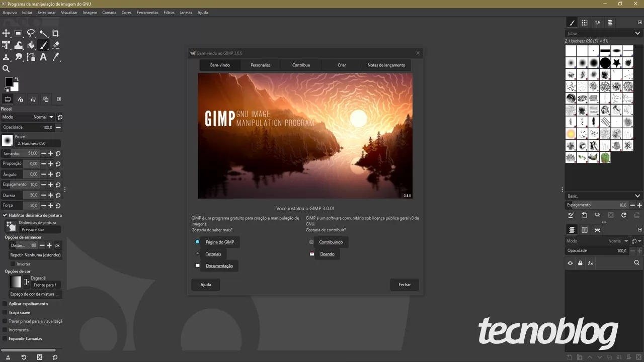This screenshot has height=362, width=644.
Task: Open the px unit dropdown for Distância
Action: (x=57, y=245)
